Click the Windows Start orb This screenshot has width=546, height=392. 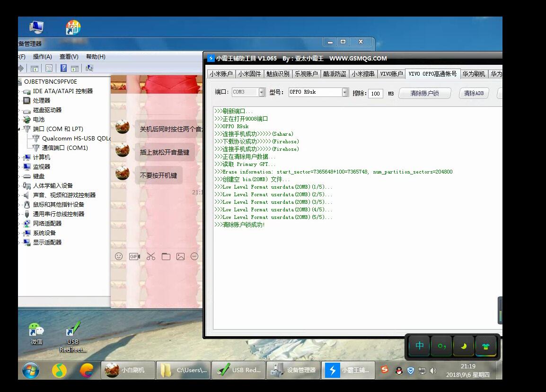pos(31,370)
